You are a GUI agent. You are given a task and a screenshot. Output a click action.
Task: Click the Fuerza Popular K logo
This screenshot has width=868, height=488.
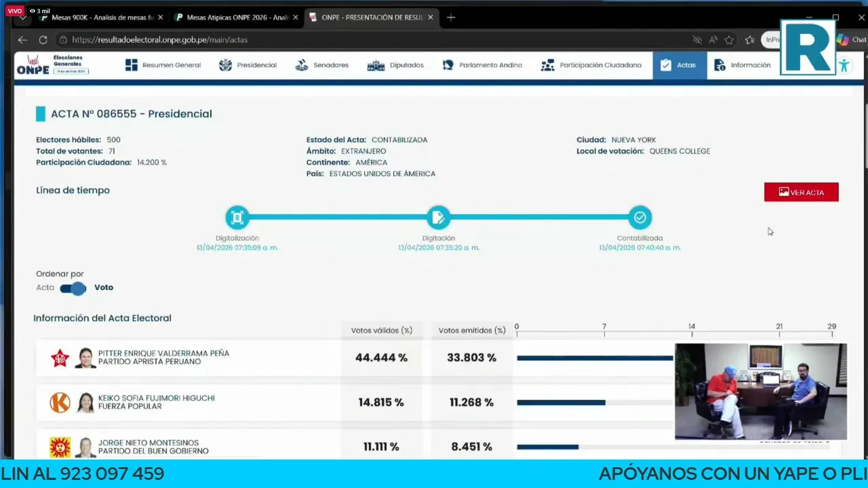pyautogui.click(x=60, y=403)
